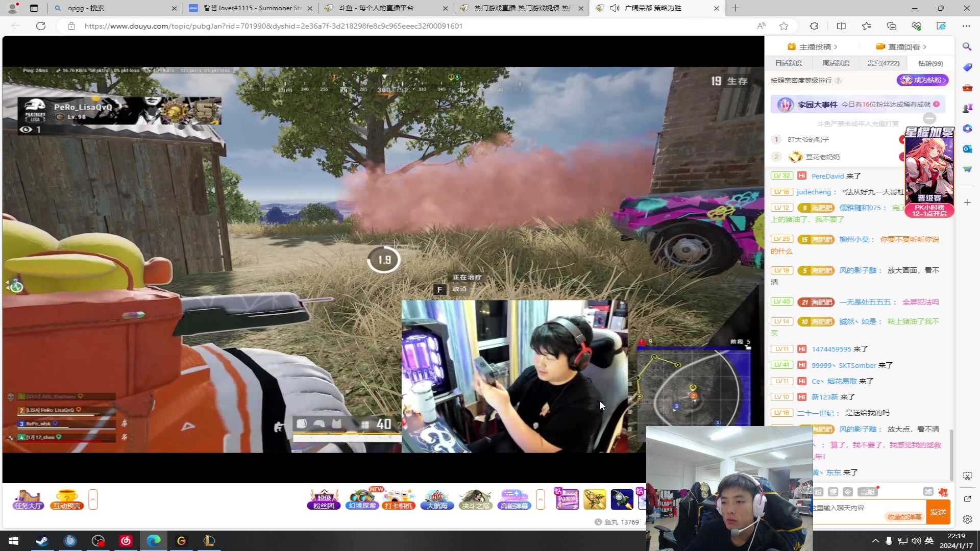
Task: Open the 决斗之巅 activity icon
Action: pyautogui.click(x=475, y=499)
